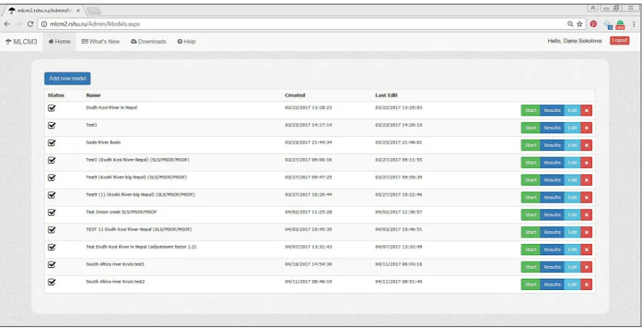Delete the Saale River Basin model

[x=586, y=145]
